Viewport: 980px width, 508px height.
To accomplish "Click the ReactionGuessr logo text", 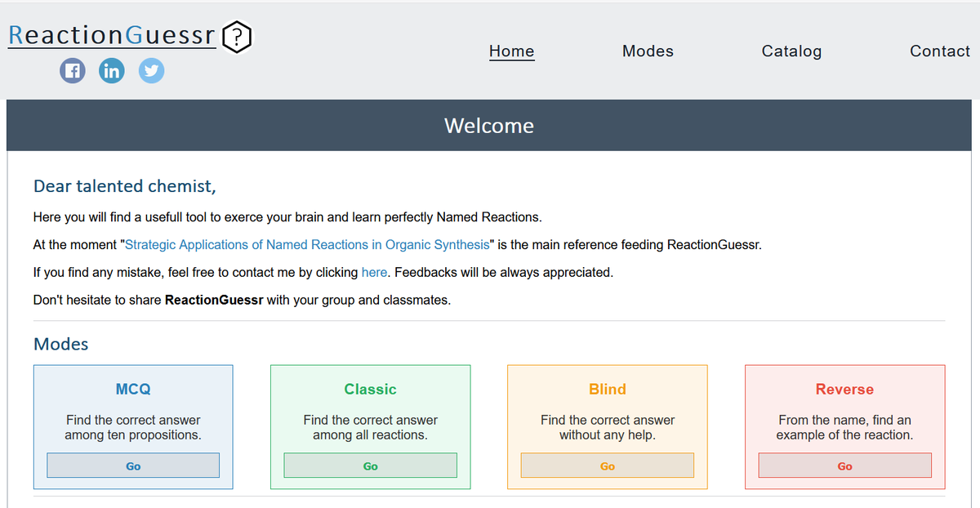I will point(112,35).
